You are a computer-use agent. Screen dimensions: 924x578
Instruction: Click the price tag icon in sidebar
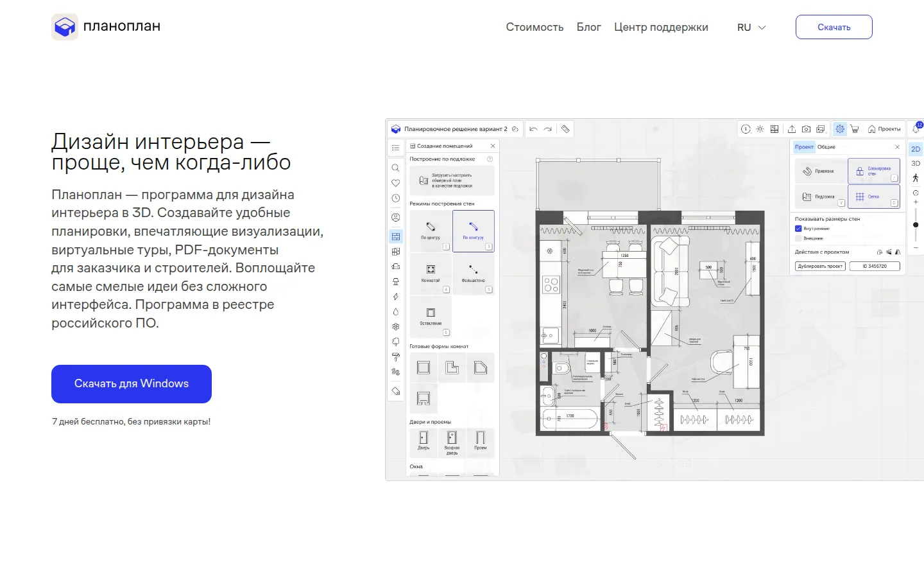click(x=396, y=391)
